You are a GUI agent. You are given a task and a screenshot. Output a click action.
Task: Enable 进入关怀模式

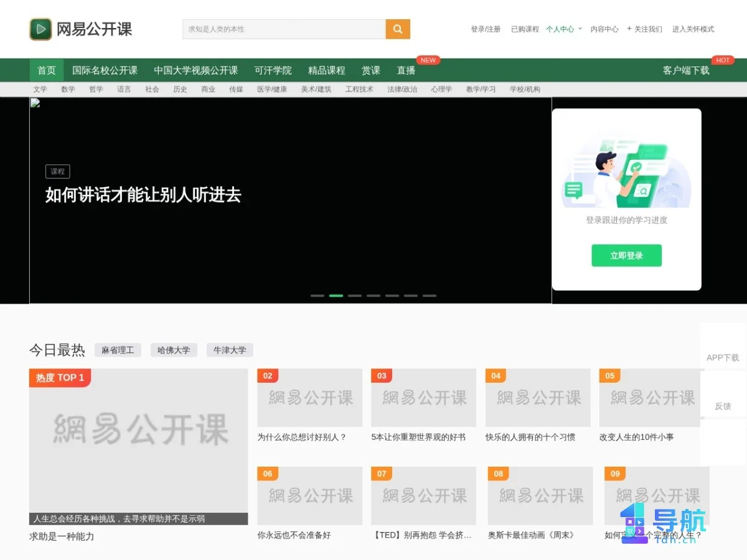(693, 29)
